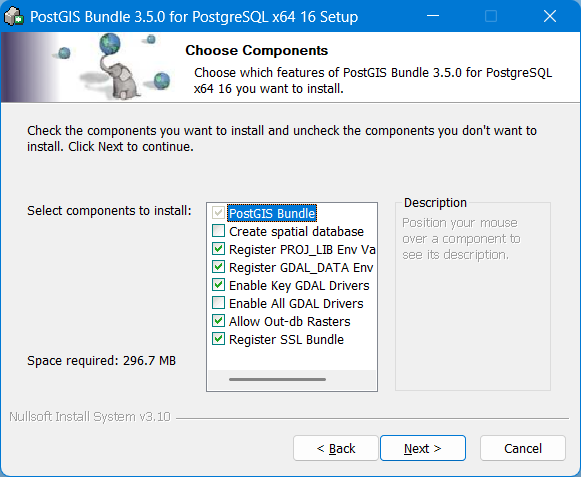The width and height of the screenshot is (581, 477).
Task: Cancel the PostGIS setup
Action: point(523,448)
